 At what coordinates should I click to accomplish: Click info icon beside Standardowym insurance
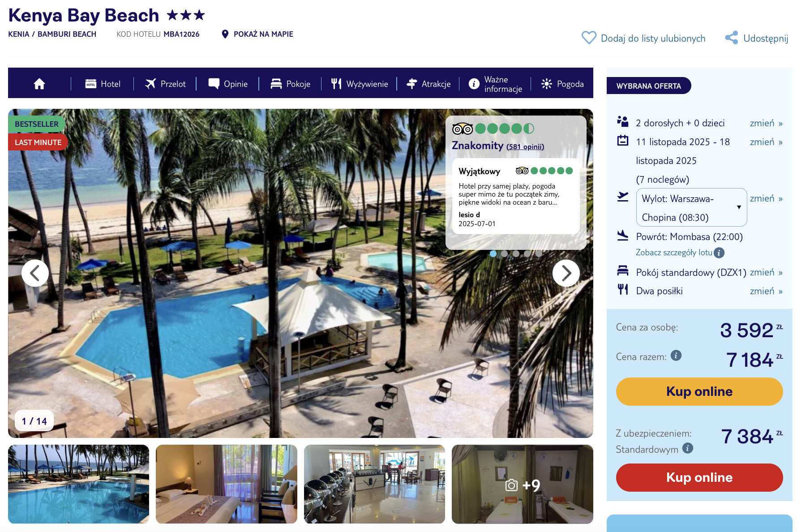pos(688,448)
